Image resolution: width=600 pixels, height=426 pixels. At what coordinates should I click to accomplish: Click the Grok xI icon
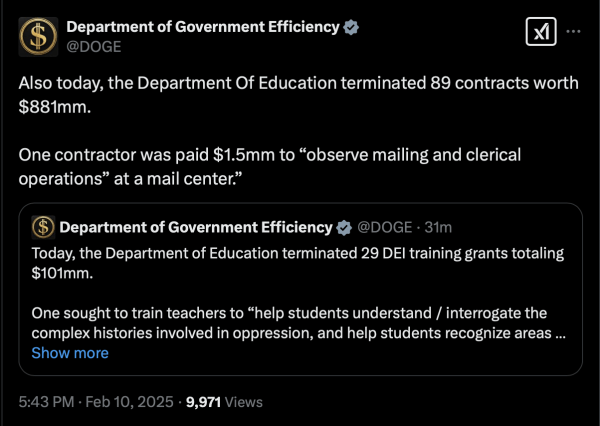point(541,31)
